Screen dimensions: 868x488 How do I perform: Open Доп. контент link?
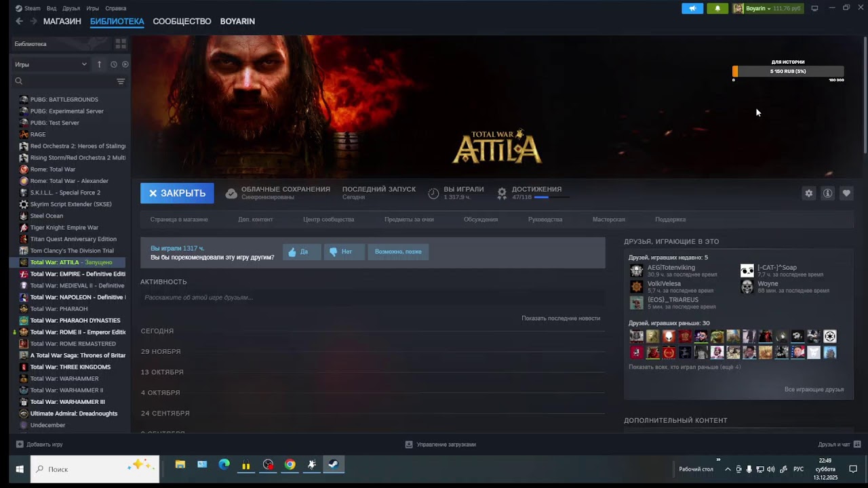(256, 220)
